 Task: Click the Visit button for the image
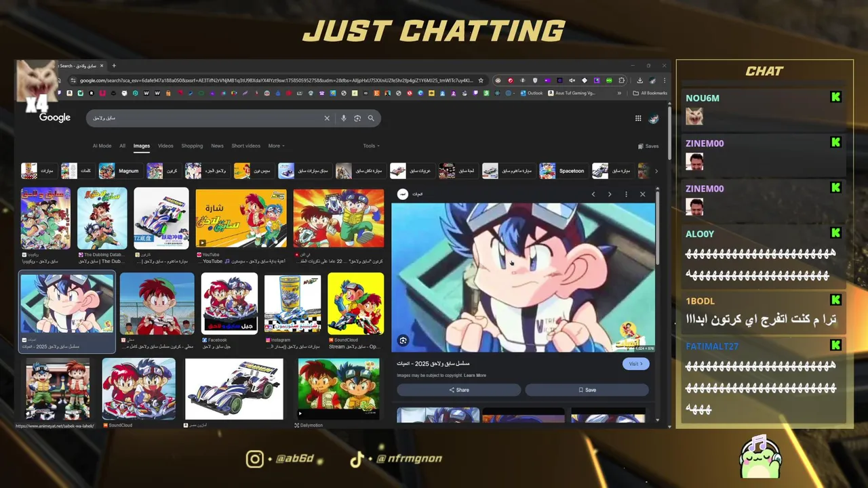pos(635,364)
